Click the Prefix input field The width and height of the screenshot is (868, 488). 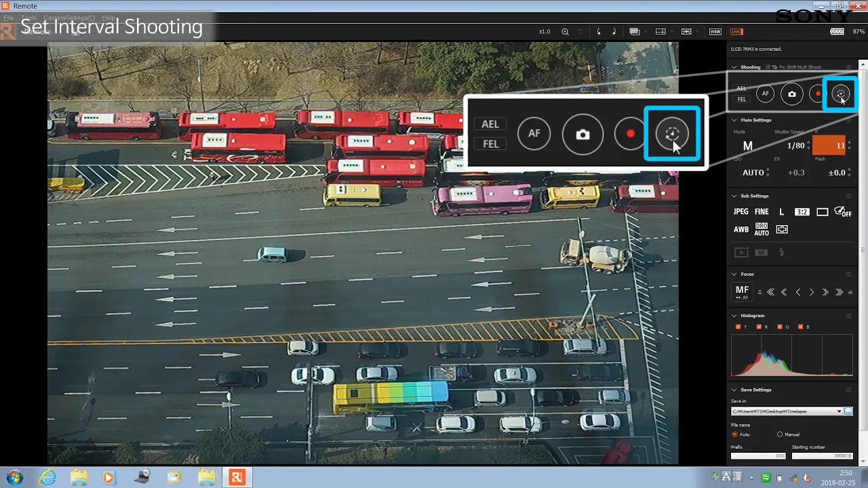pos(758,456)
